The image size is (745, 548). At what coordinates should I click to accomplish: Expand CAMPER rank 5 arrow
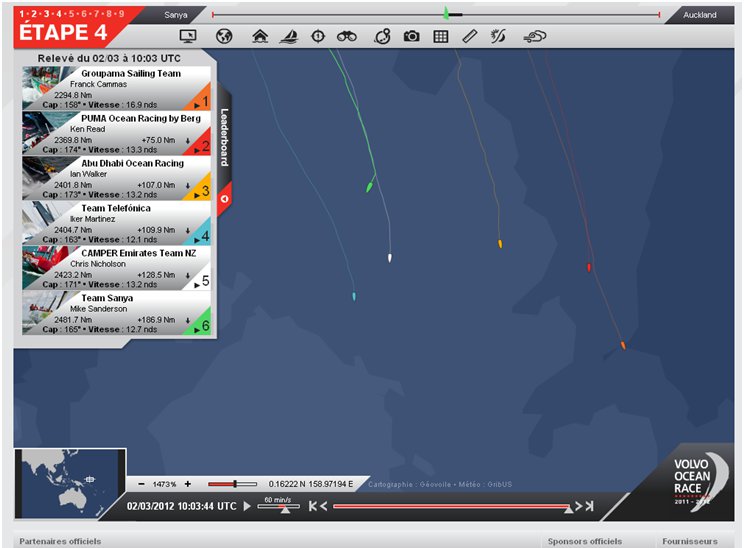[x=197, y=285]
